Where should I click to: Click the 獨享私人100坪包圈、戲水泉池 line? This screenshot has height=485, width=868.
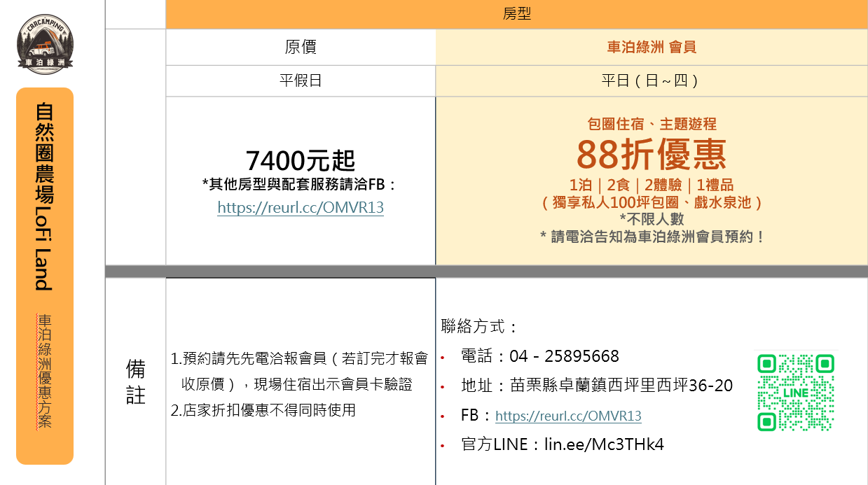[x=652, y=202]
